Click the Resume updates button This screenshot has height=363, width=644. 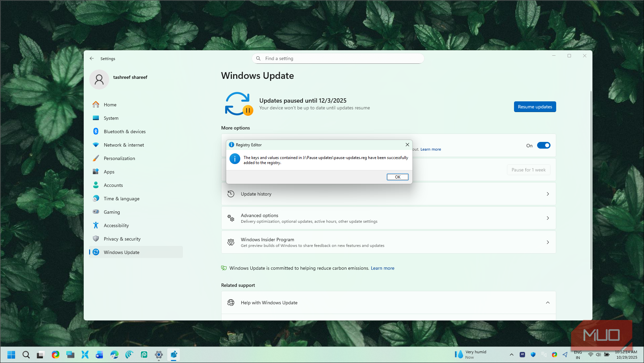tap(535, 107)
